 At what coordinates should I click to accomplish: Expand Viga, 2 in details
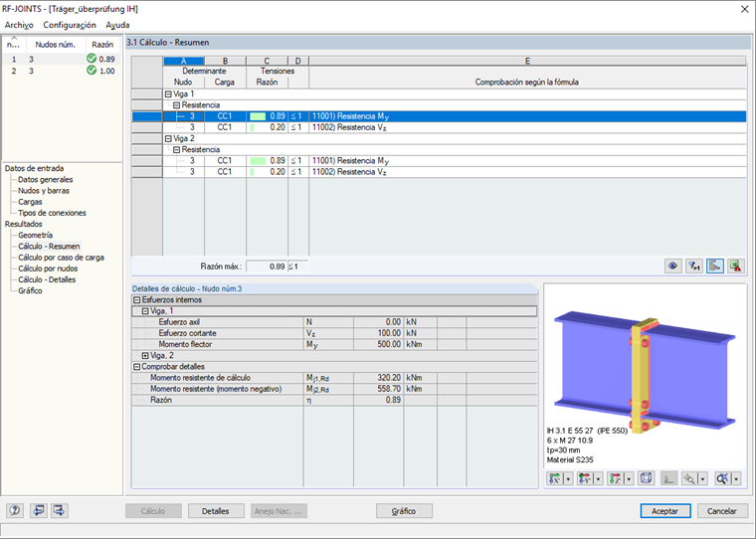click(x=145, y=356)
